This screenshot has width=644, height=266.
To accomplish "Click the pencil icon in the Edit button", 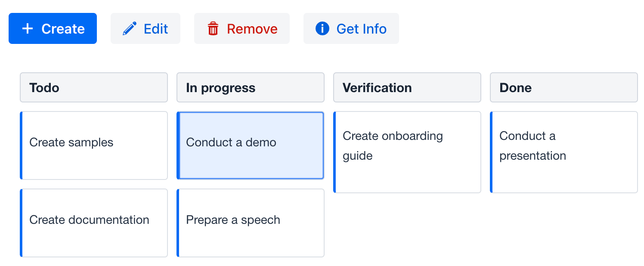I will coord(130,28).
